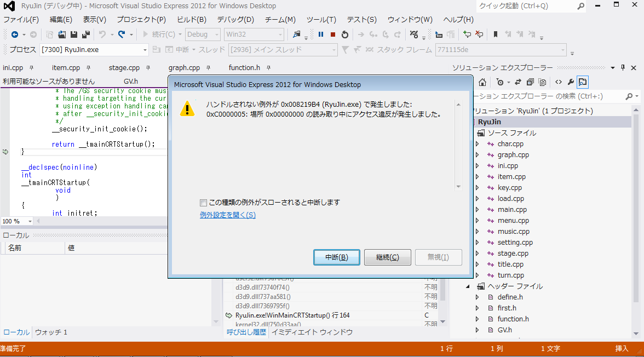Select the RyuJin project node
644x357 pixels.
pyautogui.click(x=489, y=122)
